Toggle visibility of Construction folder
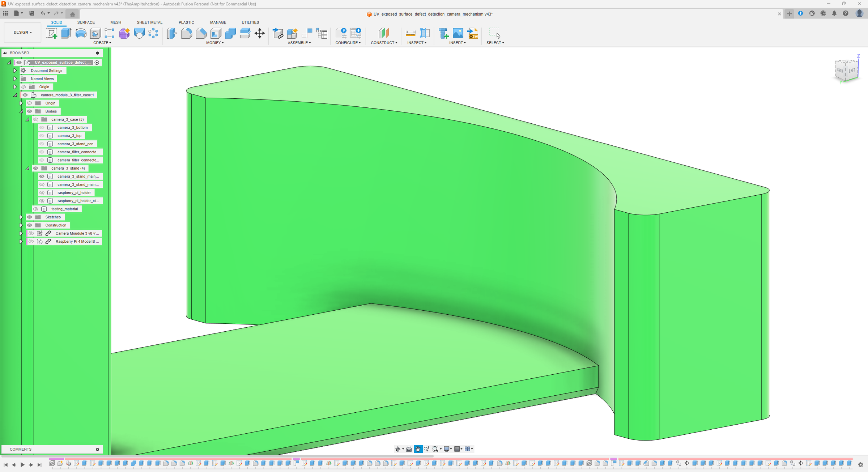868x472 pixels. click(30, 225)
